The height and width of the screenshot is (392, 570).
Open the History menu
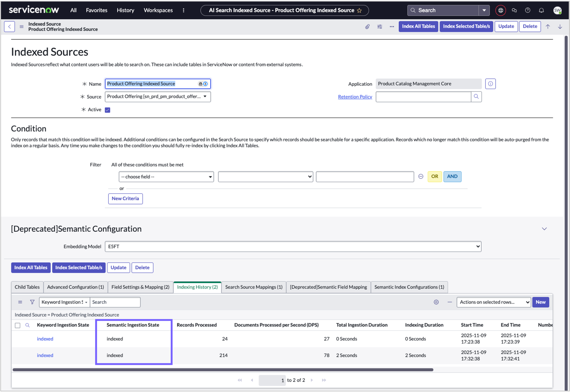[x=125, y=10]
